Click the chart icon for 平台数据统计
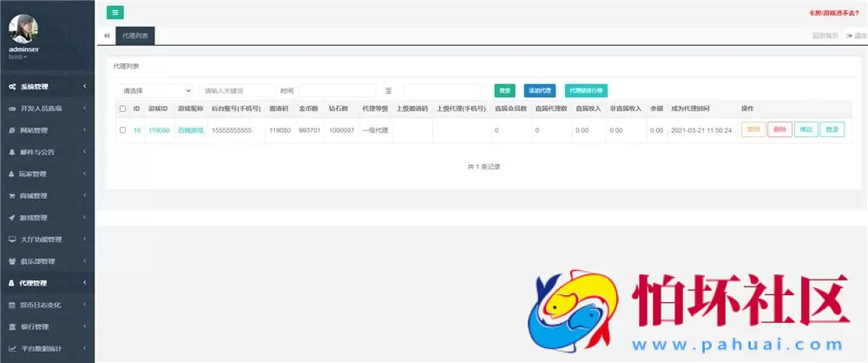The height and width of the screenshot is (363, 868). tap(12, 348)
